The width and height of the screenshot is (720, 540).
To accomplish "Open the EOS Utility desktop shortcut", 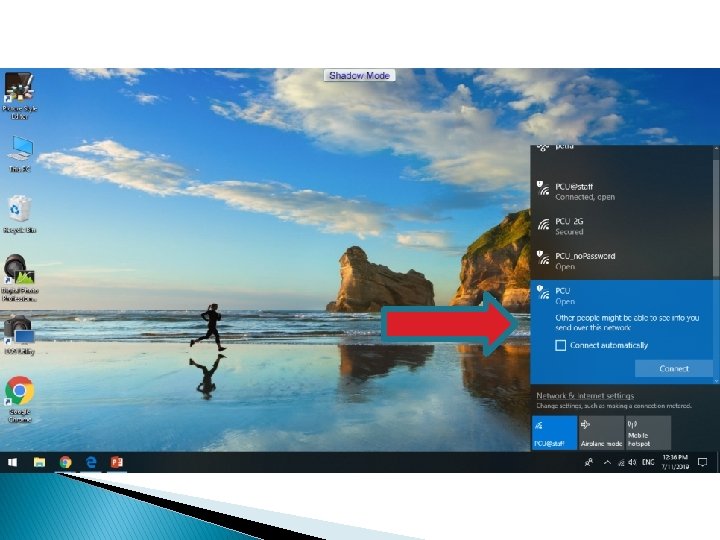I will [x=19, y=335].
